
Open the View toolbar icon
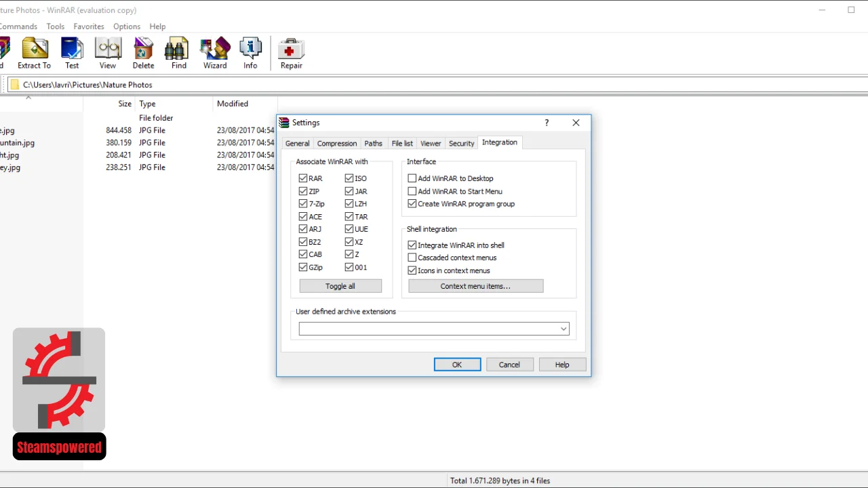coord(108,53)
